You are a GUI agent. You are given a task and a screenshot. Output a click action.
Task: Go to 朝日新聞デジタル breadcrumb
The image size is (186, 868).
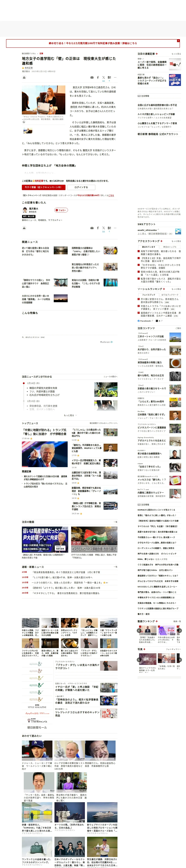pyautogui.click(x=29, y=54)
